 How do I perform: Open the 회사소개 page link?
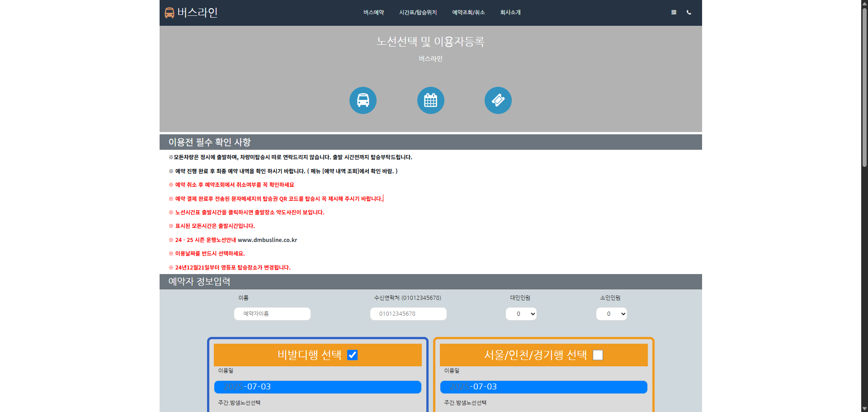pyautogui.click(x=510, y=13)
